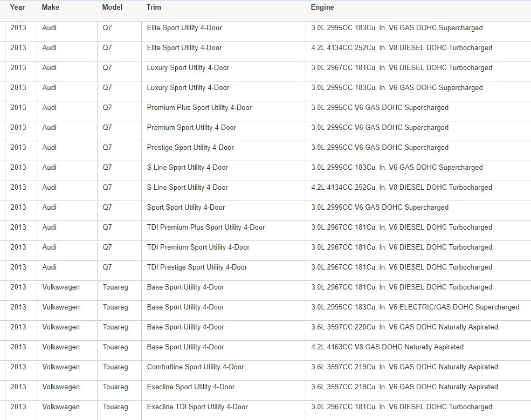Select TDI Premium Sport Utility 4-Door trim
Viewport: 531px width, 420px height.
point(224,251)
